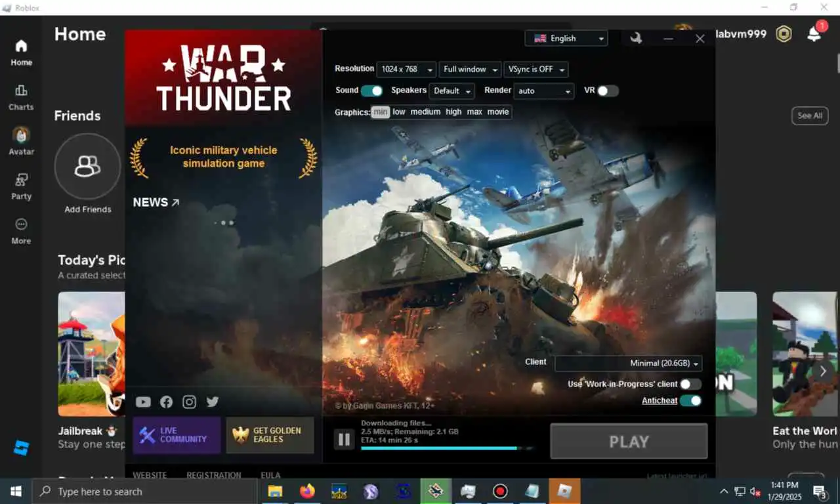Open File Explorer from the taskbar

(275, 491)
